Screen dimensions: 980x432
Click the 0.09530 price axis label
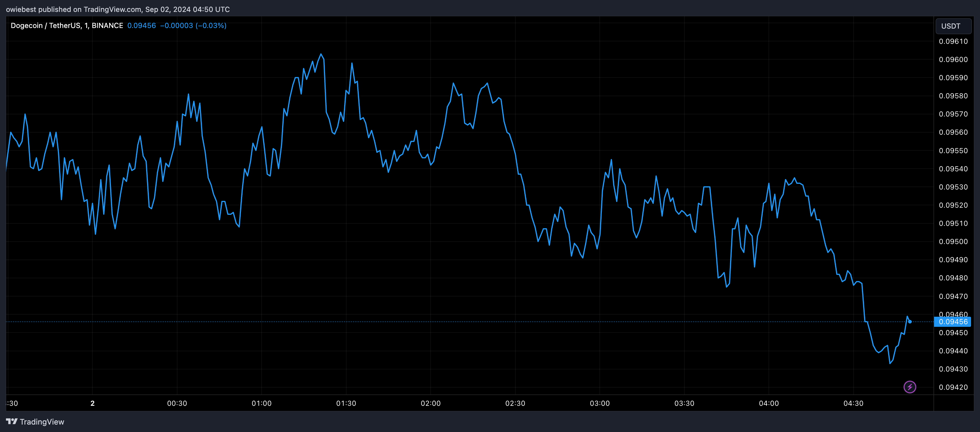953,187
